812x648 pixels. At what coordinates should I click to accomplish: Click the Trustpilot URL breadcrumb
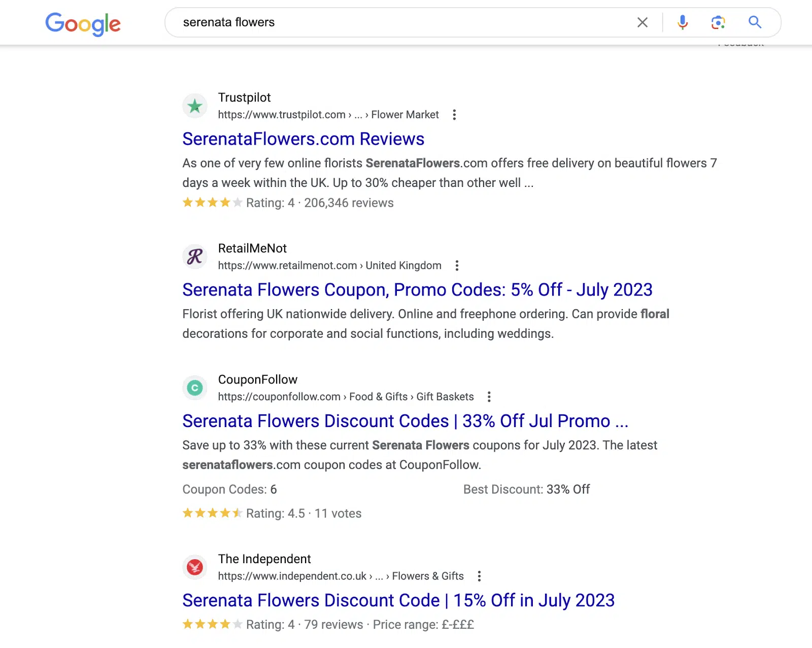328,115
